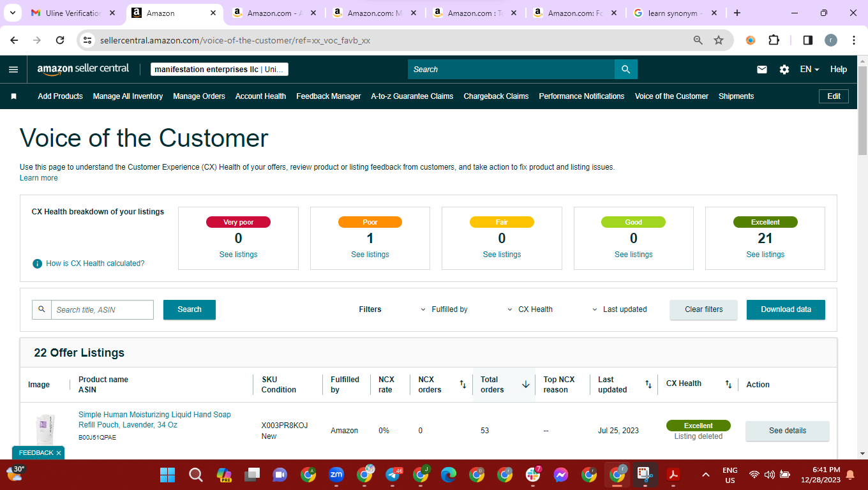
Task: Click the Download data button
Action: (x=786, y=309)
